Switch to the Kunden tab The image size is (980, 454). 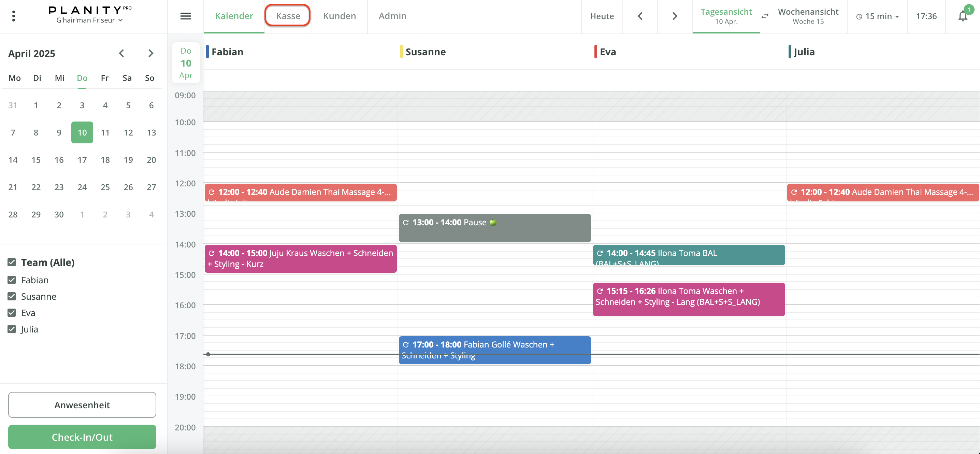[x=339, y=16]
